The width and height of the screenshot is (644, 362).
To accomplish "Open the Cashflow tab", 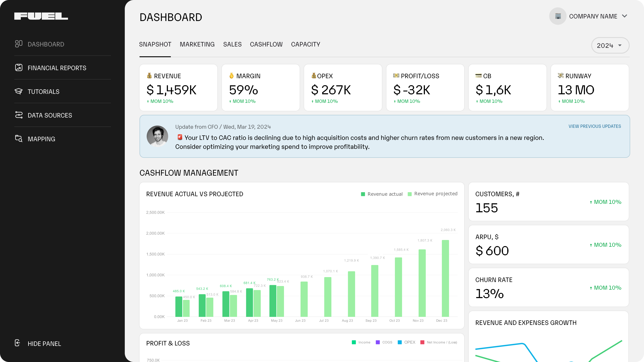I will [266, 44].
